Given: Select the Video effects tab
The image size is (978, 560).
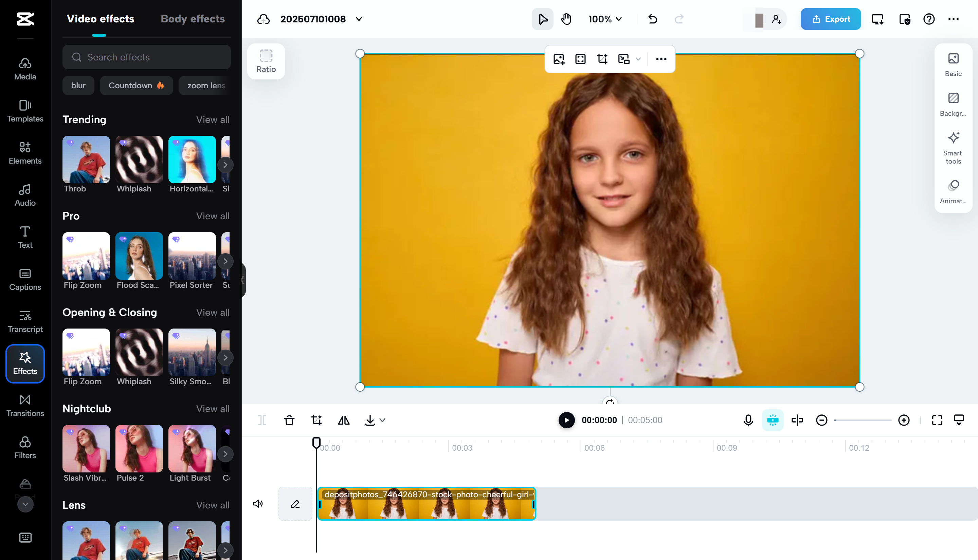Looking at the screenshot, I should click(101, 18).
